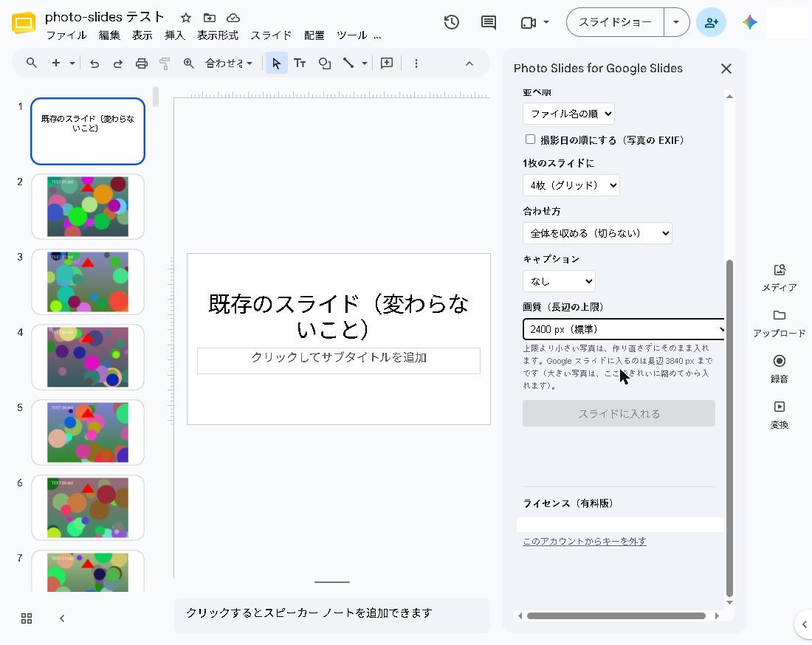Switch to grid view icon
The width and height of the screenshot is (812, 645).
point(27,618)
